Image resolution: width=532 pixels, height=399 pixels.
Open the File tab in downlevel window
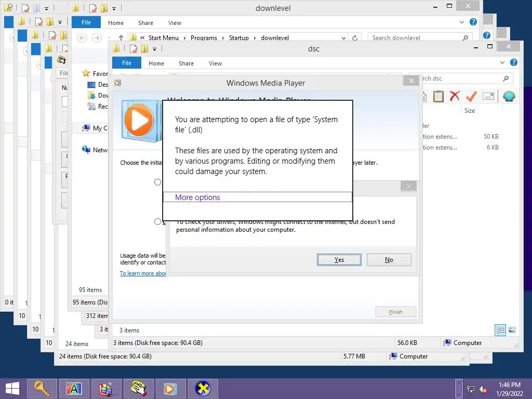(x=86, y=22)
